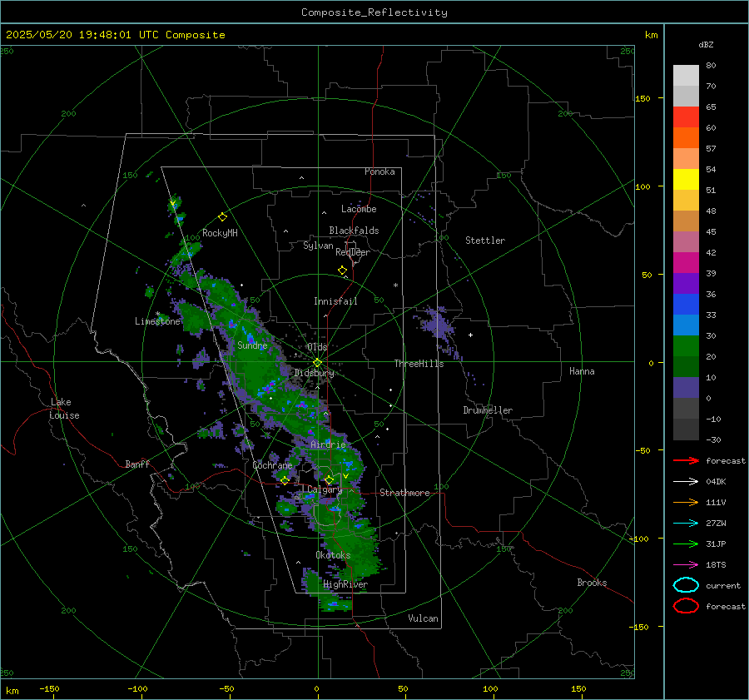Click the 0 tick on bottom axis

point(316,688)
